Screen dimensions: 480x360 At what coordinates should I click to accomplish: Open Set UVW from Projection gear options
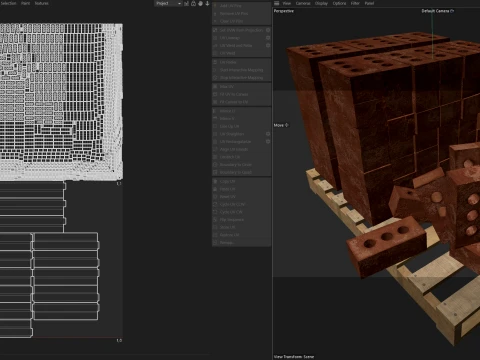click(268, 30)
